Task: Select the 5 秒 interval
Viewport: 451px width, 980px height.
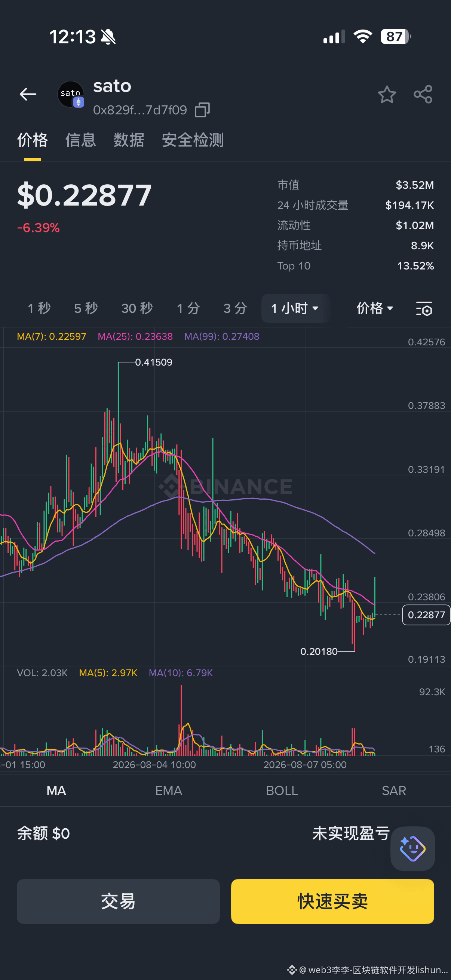Action: tap(86, 308)
